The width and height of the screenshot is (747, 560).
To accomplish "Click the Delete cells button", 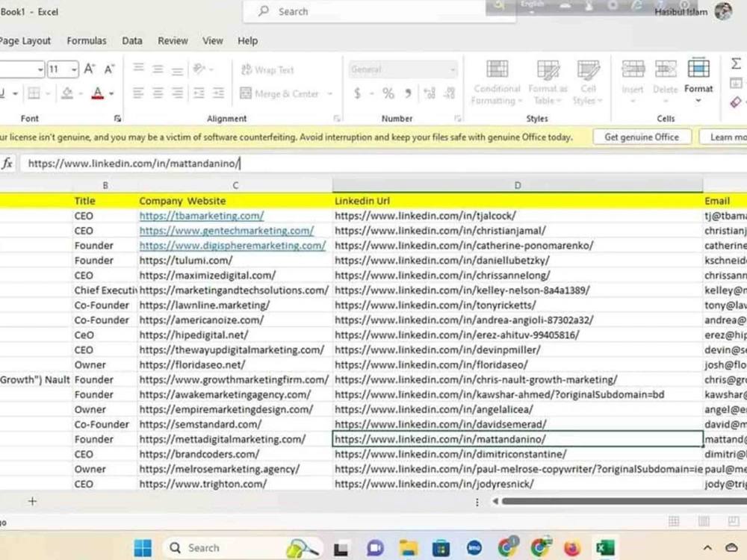I will click(x=665, y=81).
